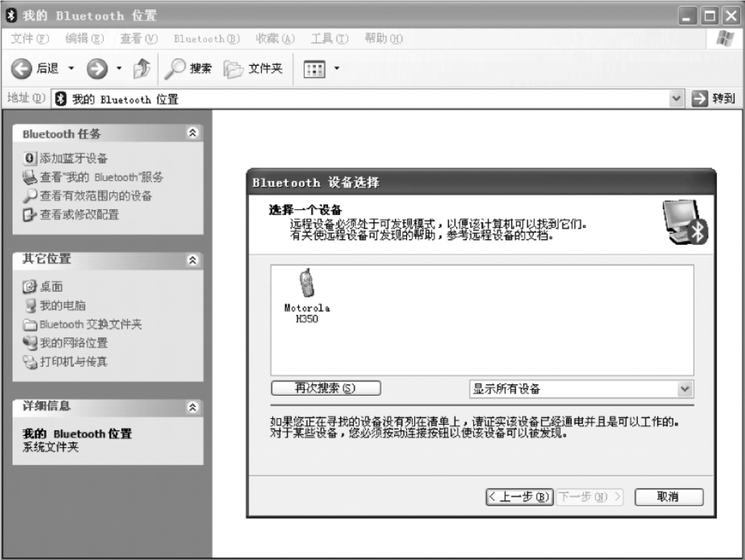Image resolution: width=745 pixels, height=560 pixels.
Task: Open the 帮助(H) menu
Action: pyautogui.click(x=384, y=38)
